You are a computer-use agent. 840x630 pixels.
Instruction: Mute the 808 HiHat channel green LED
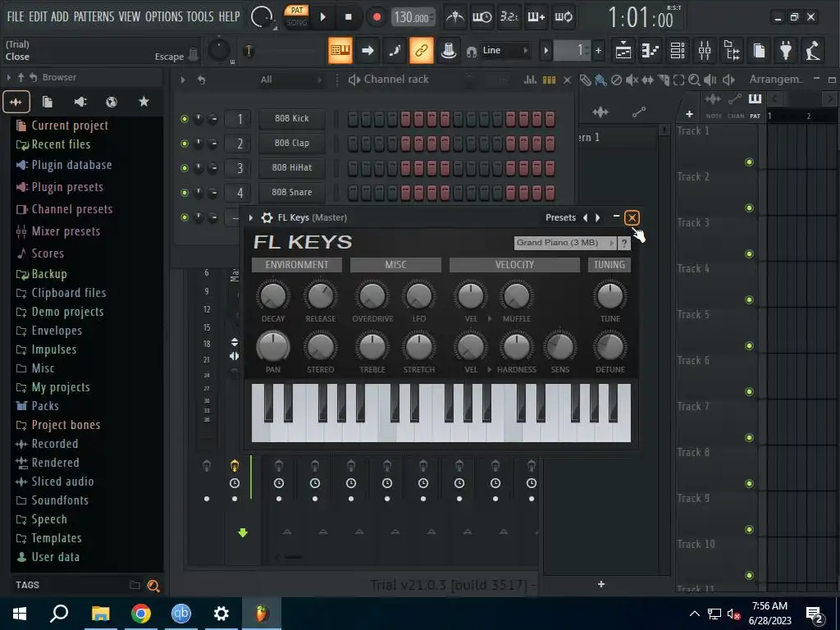(x=185, y=168)
